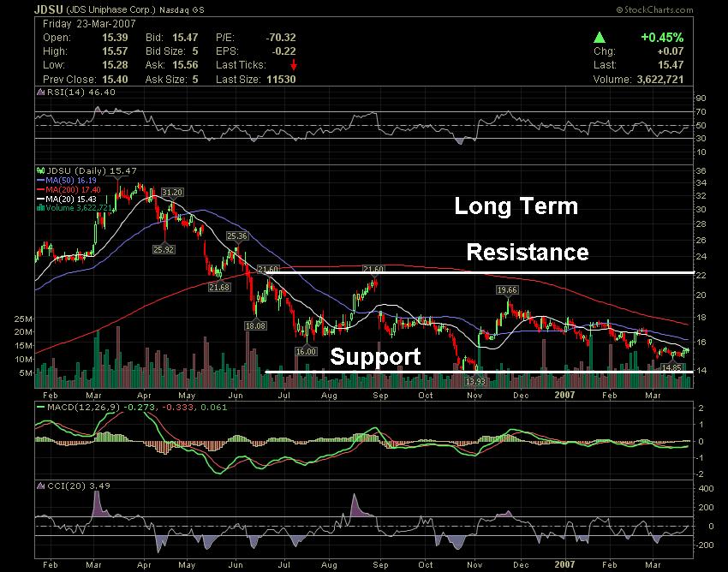
Task: Click the +0.45% percent change
Action: click(x=662, y=37)
